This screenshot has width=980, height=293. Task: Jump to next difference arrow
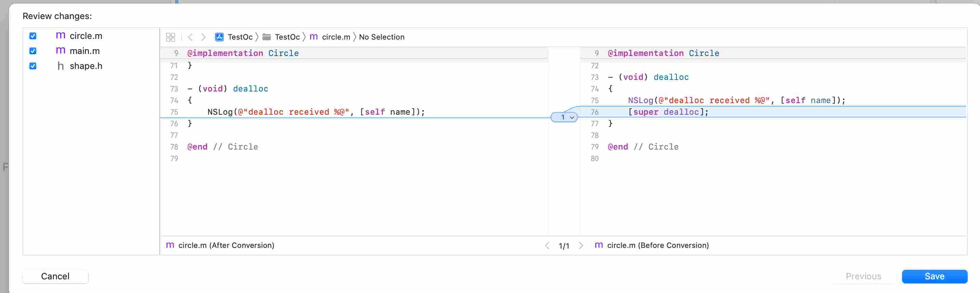581,246
